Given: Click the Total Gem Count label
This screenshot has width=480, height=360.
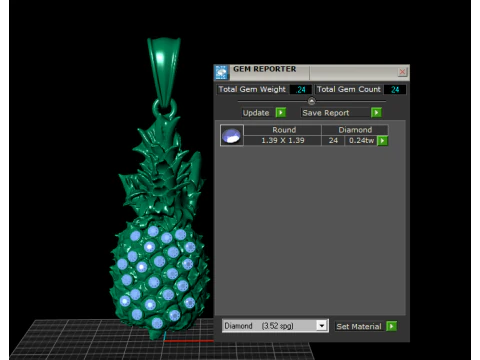Looking at the screenshot, I should coord(349,89).
